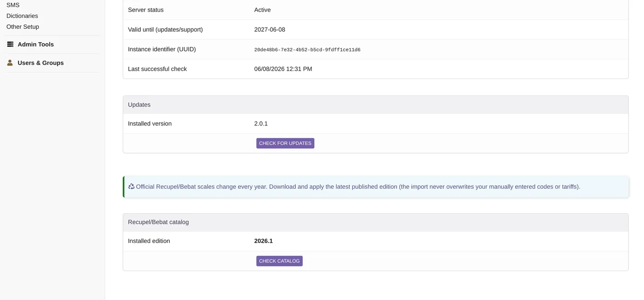
Task: Open the Dictionaries setup page
Action: [22, 16]
